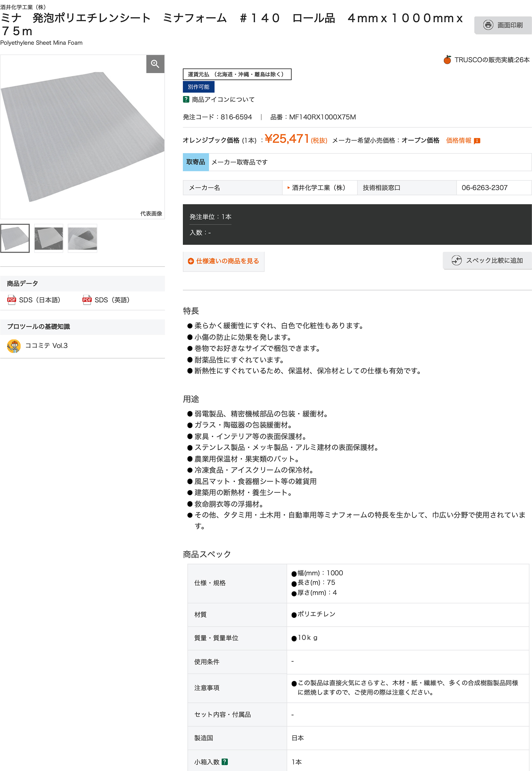Click the green question icon beside 商品アイコンについて
This screenshot has height=771, width=532.
pyautogui.click(x=186, y=99)
